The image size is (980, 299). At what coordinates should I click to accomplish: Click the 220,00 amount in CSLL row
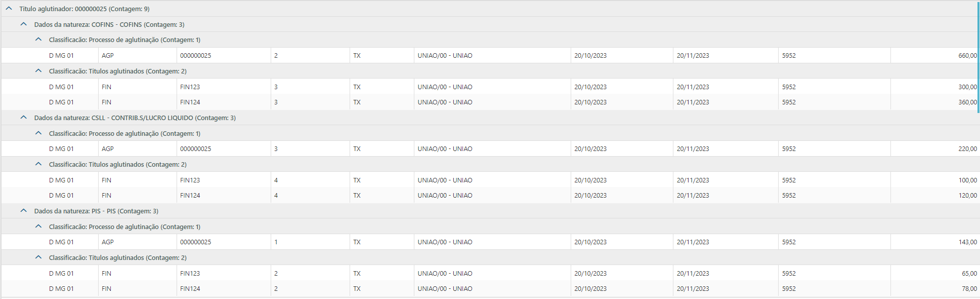(x=967, y=149)
